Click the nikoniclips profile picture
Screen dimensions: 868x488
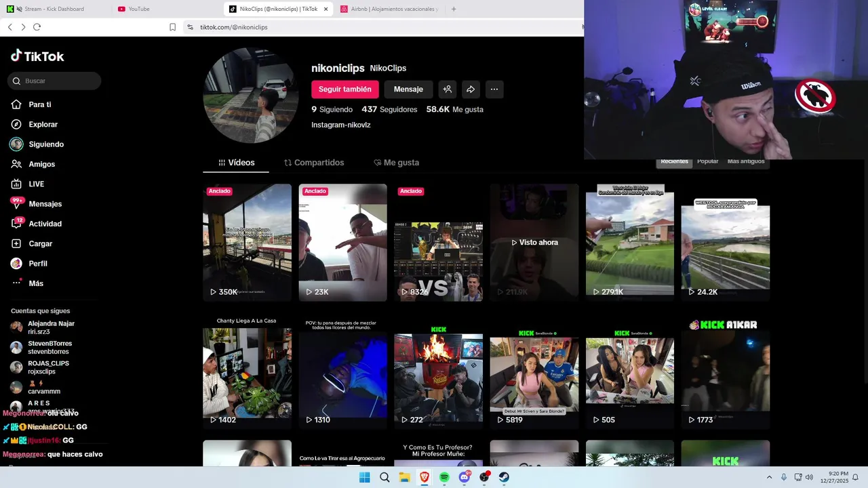point(251,96)
